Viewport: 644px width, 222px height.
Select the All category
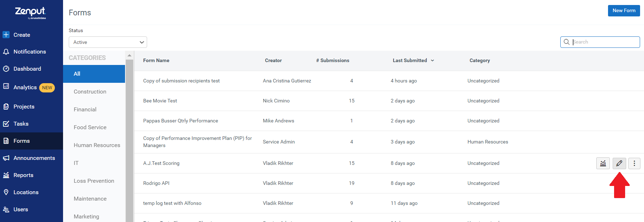click(94, 74)
